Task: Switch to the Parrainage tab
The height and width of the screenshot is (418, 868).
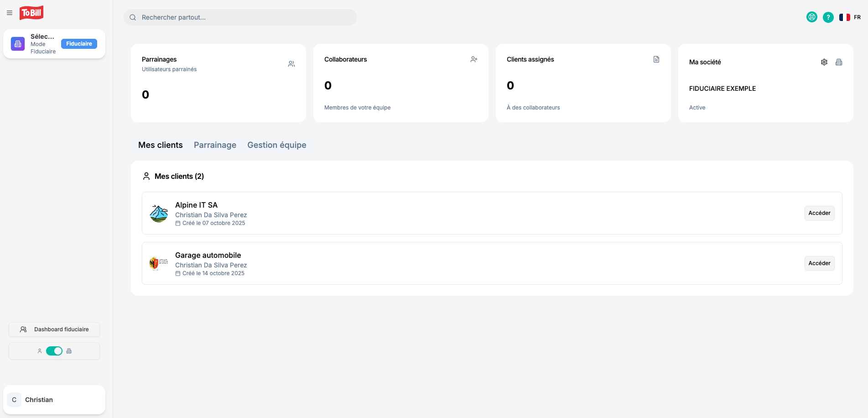Action: point(215,145)
